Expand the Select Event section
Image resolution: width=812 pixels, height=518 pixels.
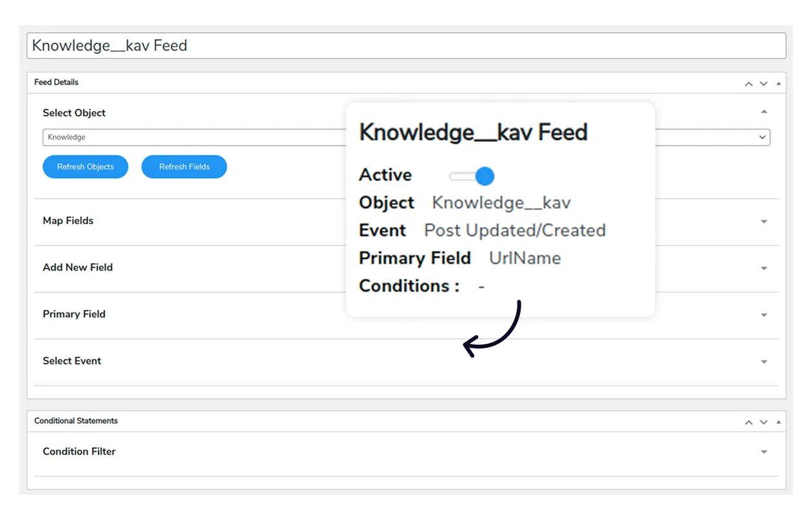pos(764,362)
